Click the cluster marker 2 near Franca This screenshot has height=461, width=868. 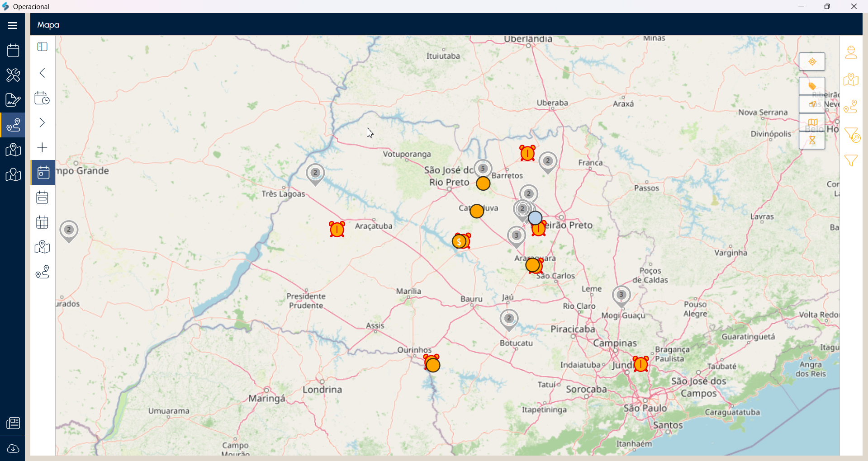click(548, 162)
